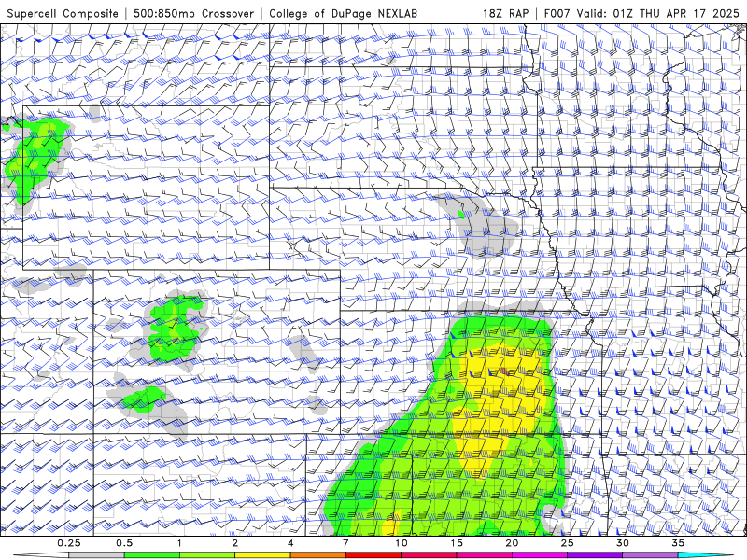Click the scale label reading 1
Image resolution: width=747 pixels, height=560 pixels.
click(179, 543)
